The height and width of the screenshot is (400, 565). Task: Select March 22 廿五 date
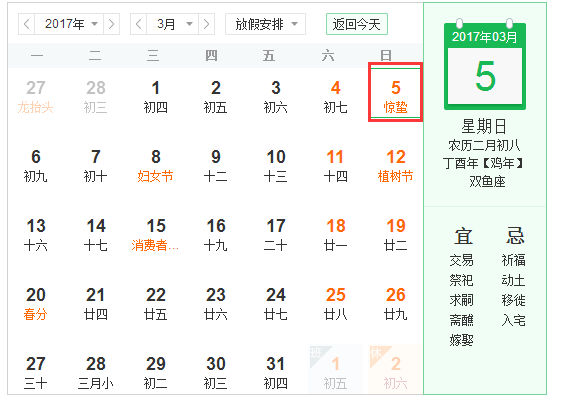156,304
